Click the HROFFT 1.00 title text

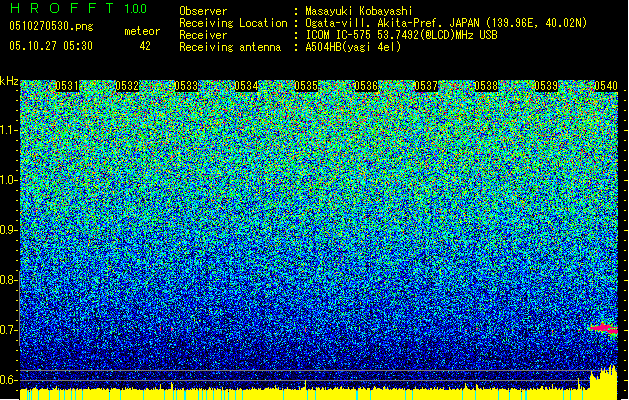click(x=79, y=8)
